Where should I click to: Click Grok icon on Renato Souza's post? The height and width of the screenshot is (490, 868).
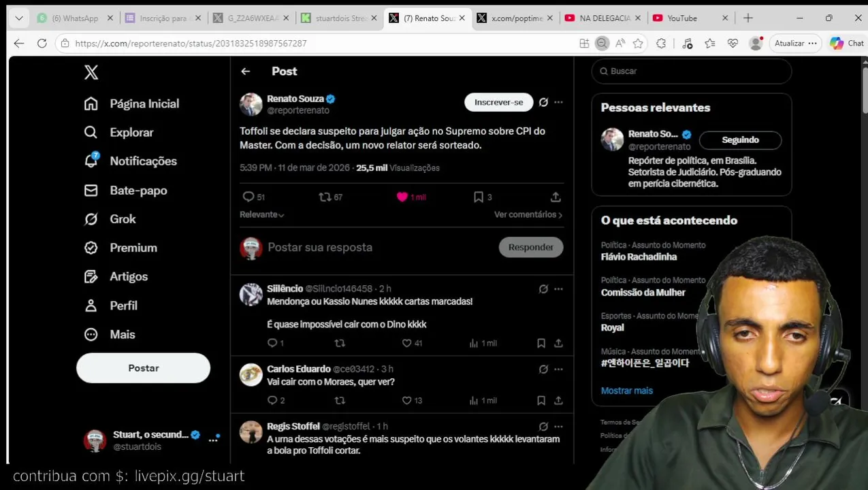pos(543,102)
